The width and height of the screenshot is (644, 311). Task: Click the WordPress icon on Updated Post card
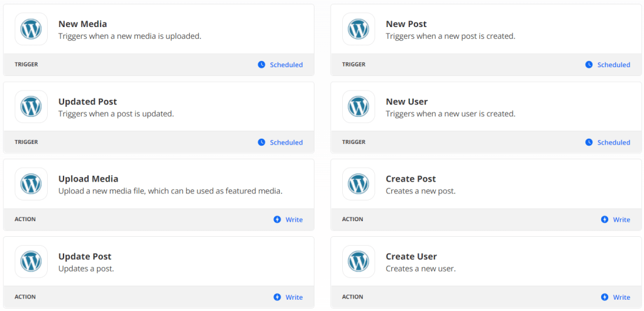click(31, 107)
